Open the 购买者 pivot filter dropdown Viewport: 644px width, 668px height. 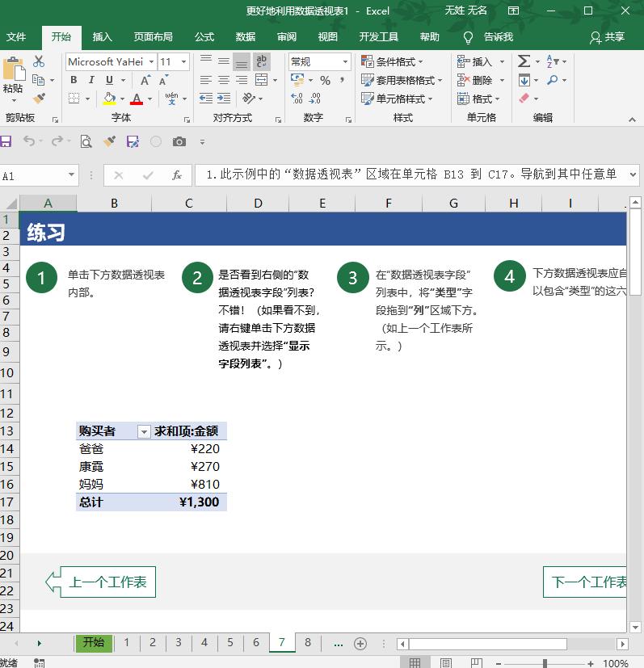click(x=144, y=431)
